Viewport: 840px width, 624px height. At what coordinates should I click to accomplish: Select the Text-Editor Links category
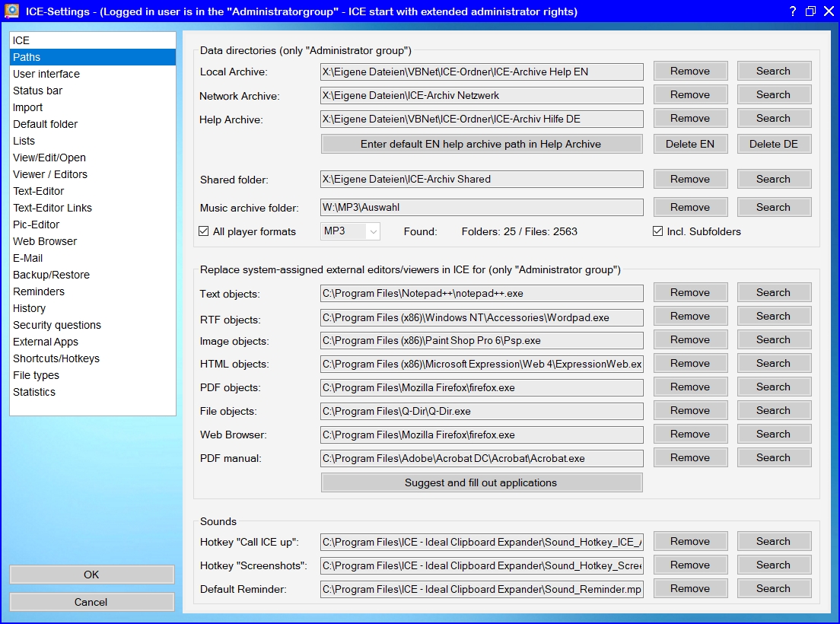[52, 208]
